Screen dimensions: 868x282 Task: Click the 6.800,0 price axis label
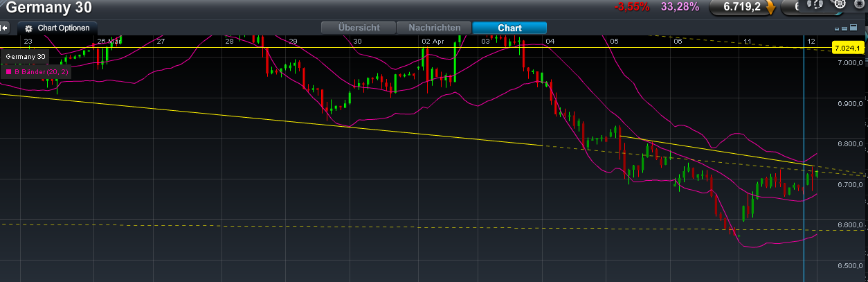pyautogui.click(x=850, y=144)
